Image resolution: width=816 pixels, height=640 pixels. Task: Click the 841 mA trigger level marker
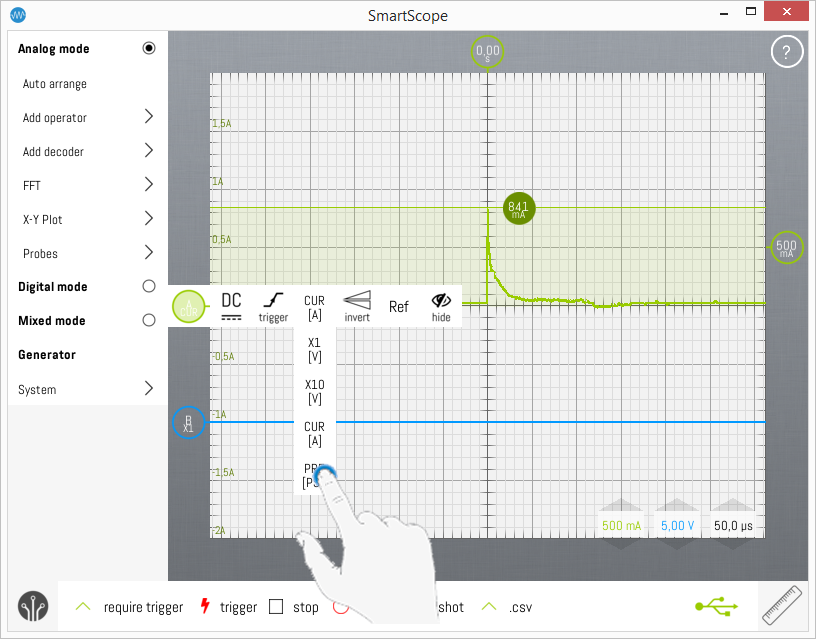click(x=518, y=209)
